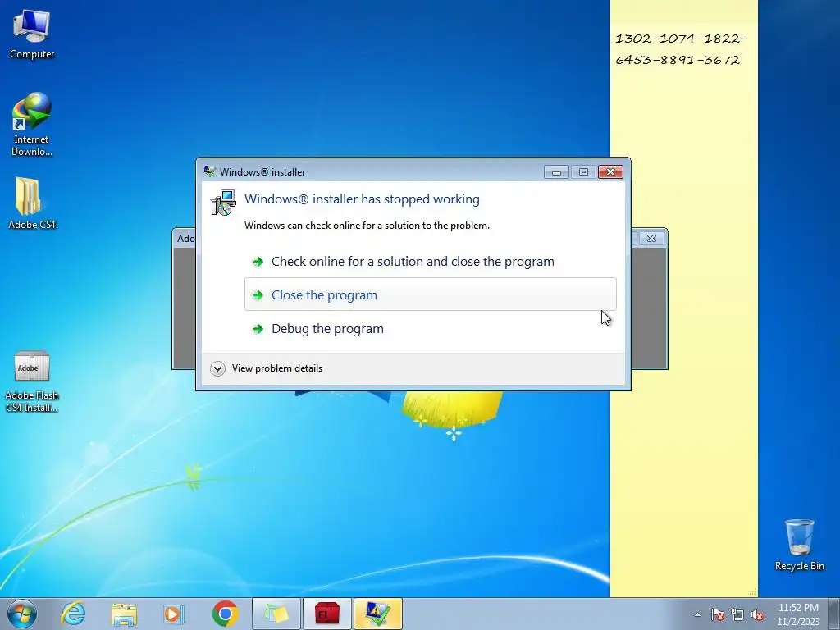Choose Debug the program

point(430,328)
